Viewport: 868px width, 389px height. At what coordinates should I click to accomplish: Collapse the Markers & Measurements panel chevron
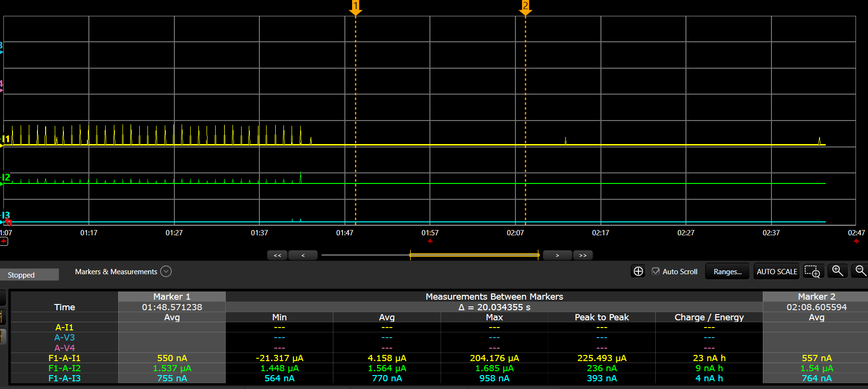(166, 271)
